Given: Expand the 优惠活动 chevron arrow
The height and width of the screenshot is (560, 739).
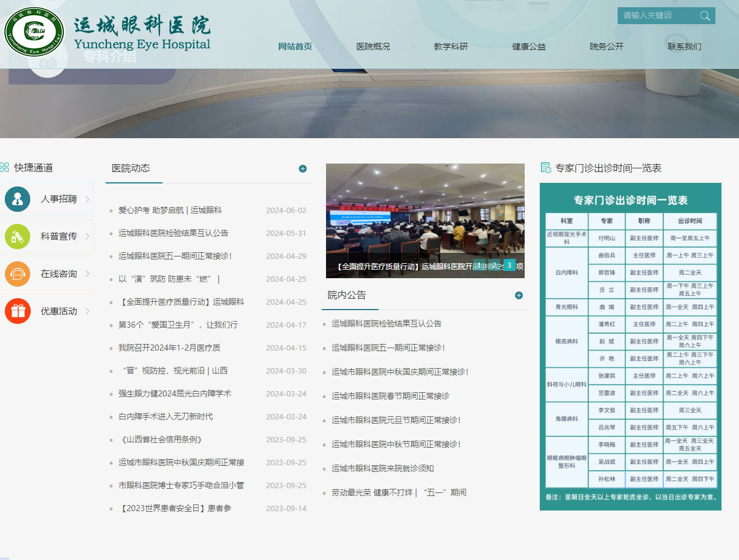Looking at the screenshot, I should point(87,311).
